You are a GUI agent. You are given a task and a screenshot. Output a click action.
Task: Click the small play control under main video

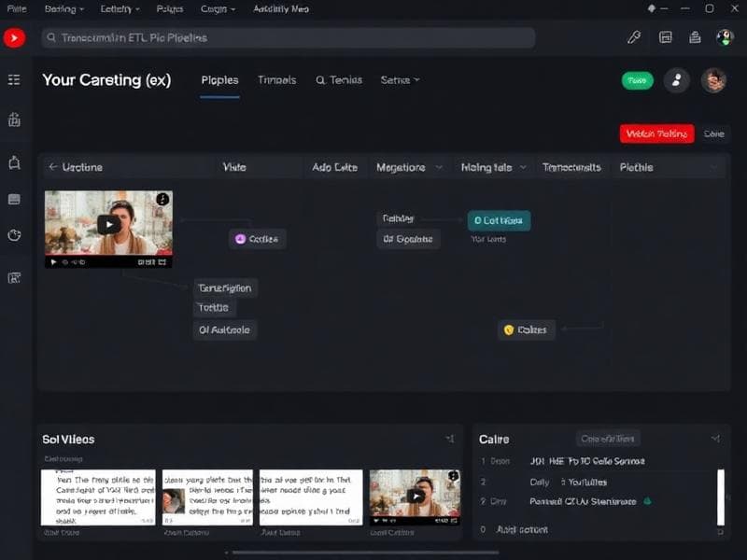pyautogui.click(x=53, y=262)
